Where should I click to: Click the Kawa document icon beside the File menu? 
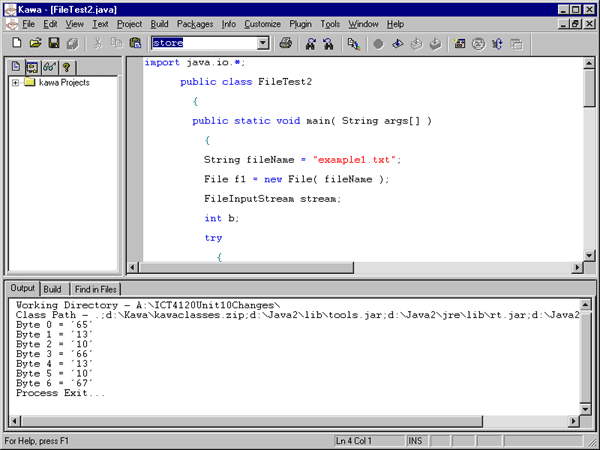pos(12,24)
